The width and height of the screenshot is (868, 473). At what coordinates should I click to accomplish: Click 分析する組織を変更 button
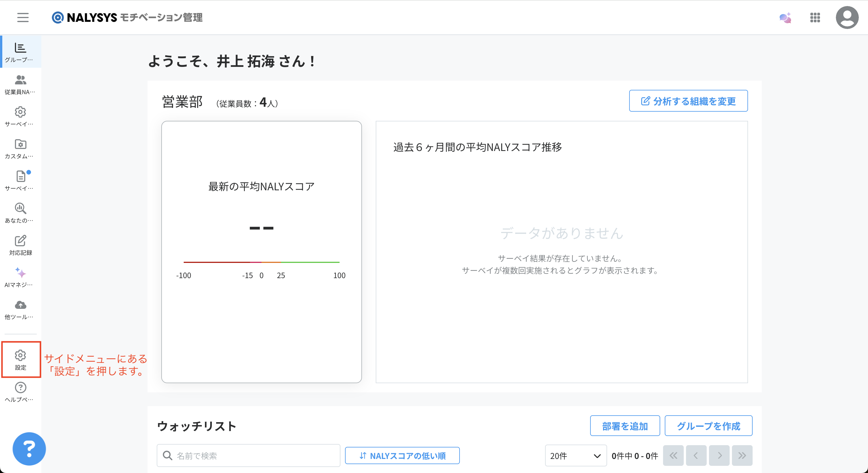tap(688, 101)
